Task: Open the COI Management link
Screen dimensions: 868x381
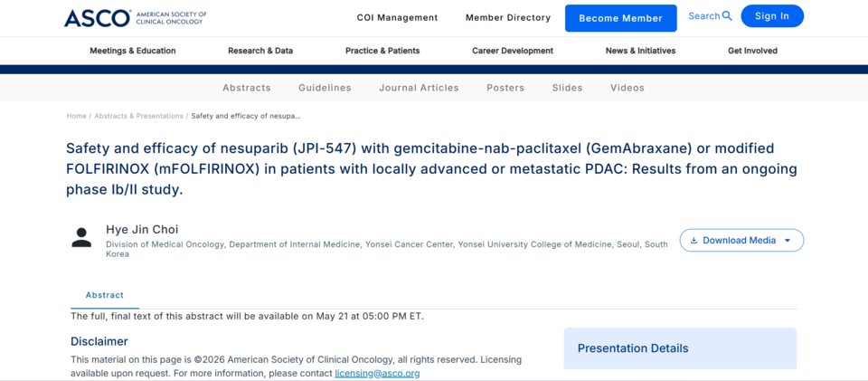Action: click(x=398, y=18)
